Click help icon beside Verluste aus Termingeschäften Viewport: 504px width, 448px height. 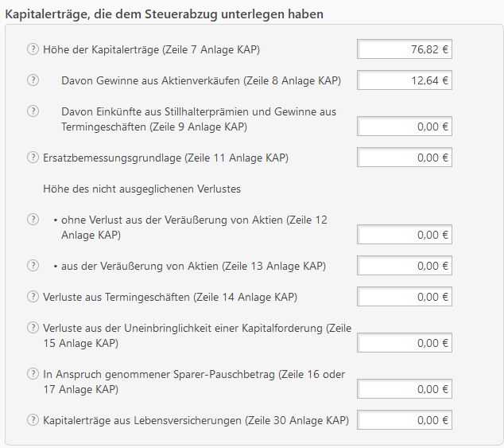pos(33,297)
